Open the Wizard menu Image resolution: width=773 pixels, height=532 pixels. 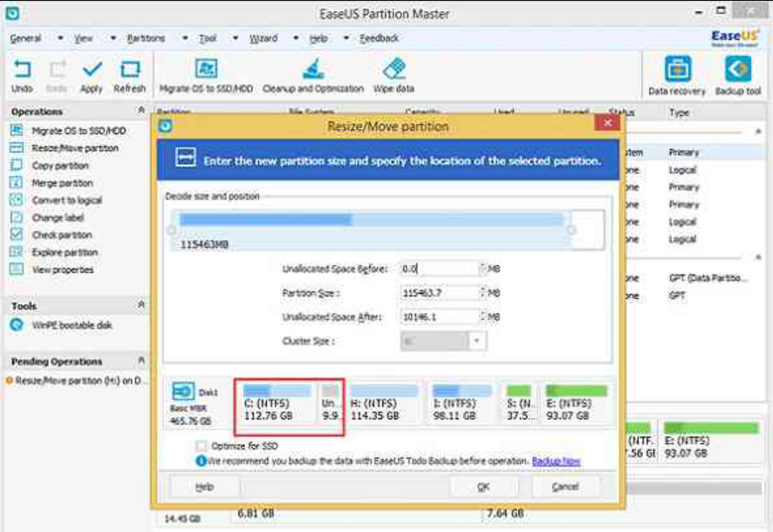click(x=263, y=38)
